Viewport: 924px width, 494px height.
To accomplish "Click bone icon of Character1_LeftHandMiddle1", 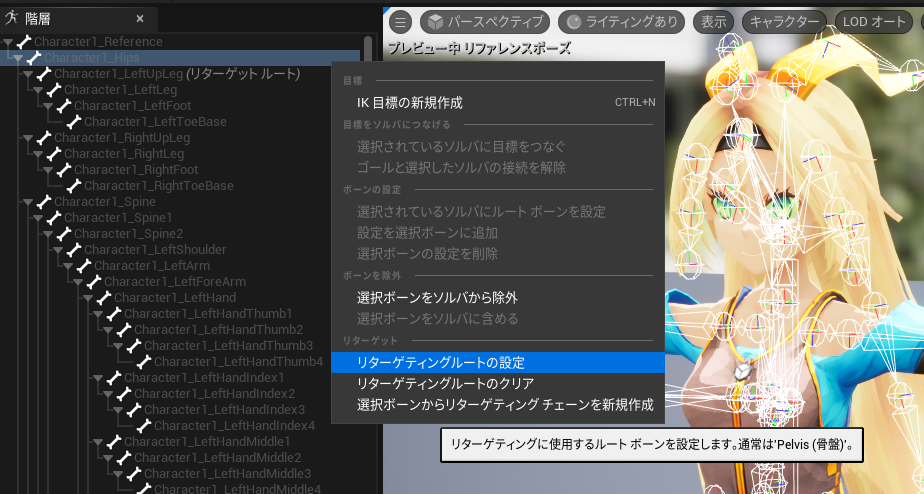I will (114, 442).
